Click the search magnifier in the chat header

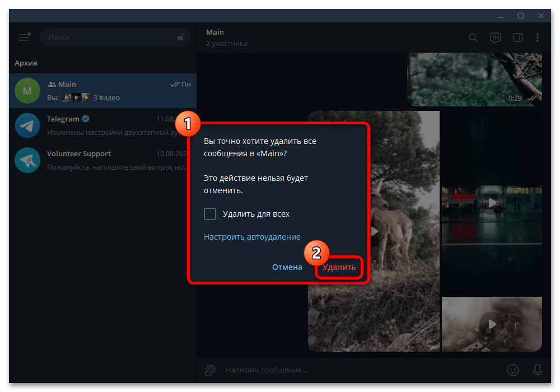tap(473, 38)
